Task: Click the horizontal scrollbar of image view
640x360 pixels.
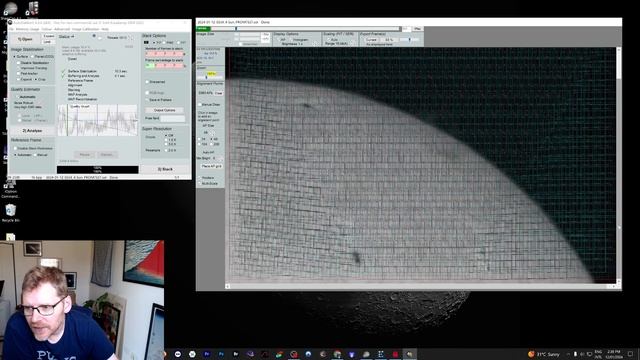Action: click(420, 286)
